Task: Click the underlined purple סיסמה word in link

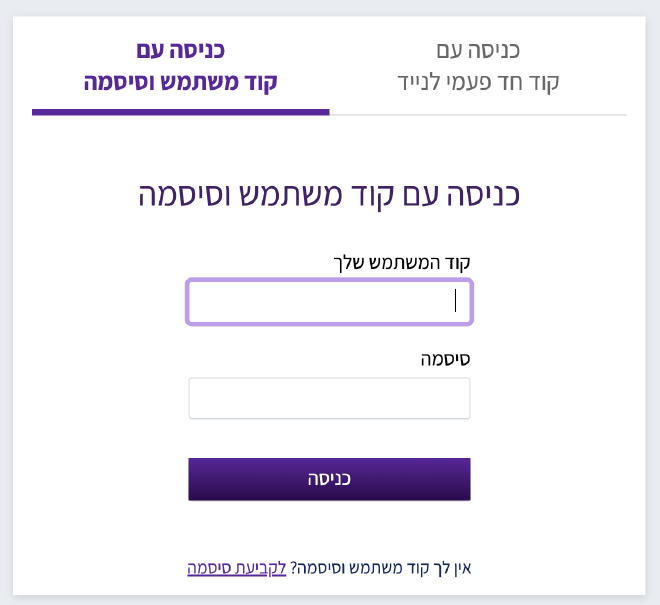Action: pos(207,568)
